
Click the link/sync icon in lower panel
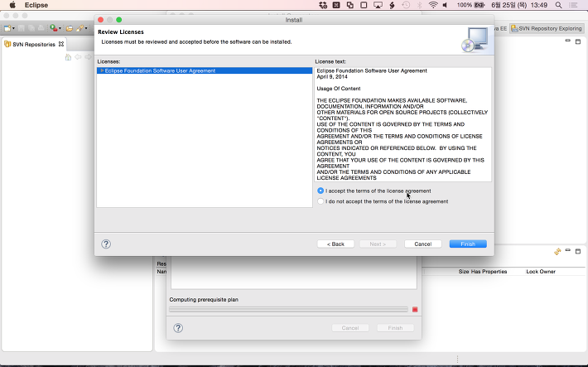coord(557,251)
